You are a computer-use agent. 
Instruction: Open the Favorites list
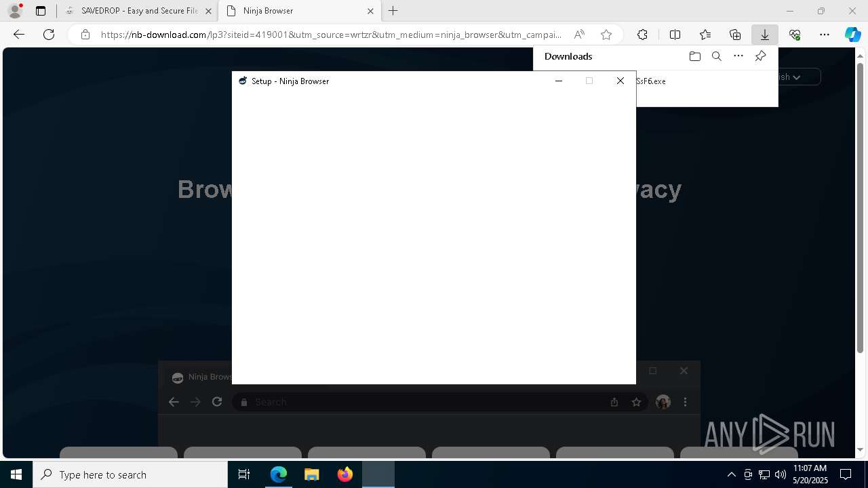coord(705,35)
